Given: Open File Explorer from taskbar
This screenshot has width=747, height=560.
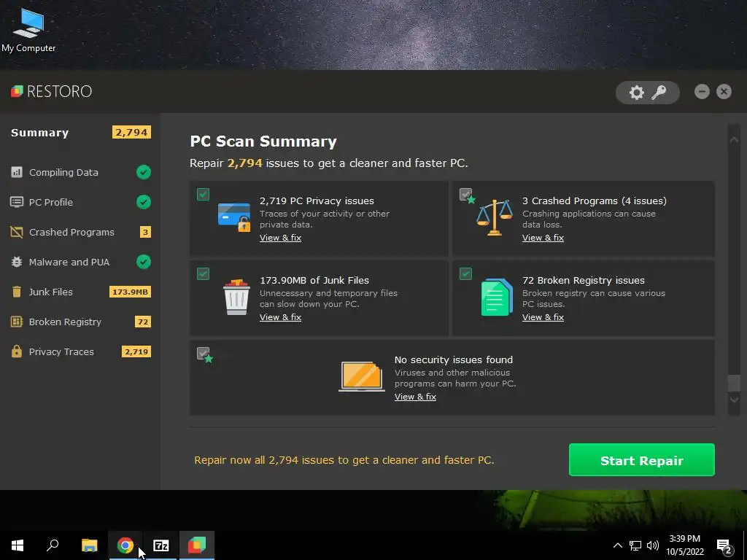Looking at the screenshot, I should pos(89,545).
